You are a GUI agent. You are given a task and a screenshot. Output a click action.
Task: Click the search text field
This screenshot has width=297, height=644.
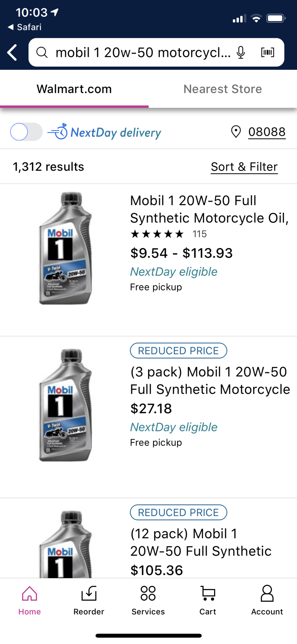pos(143,52)
